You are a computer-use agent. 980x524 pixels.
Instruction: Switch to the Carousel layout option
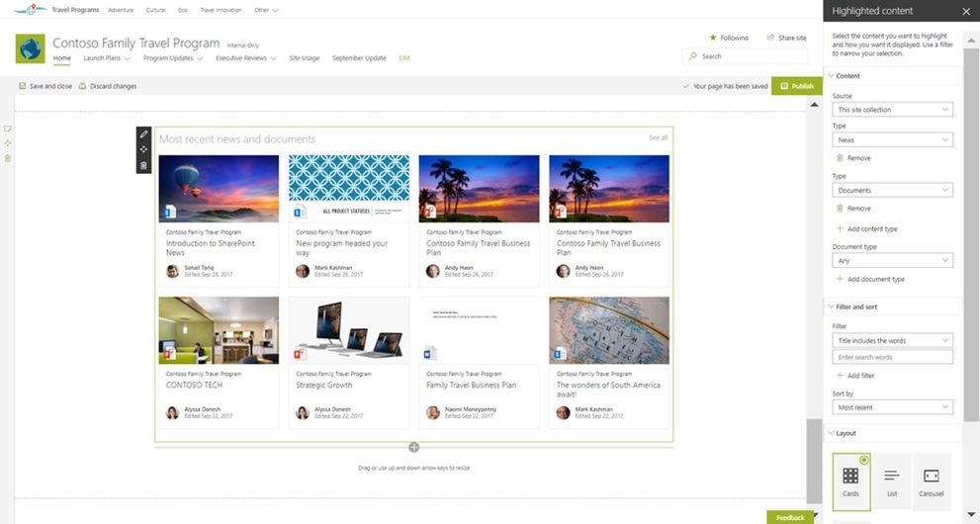tap(932, 482)
